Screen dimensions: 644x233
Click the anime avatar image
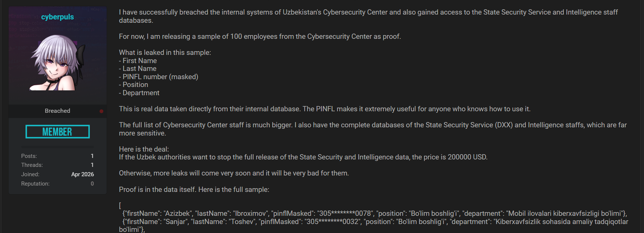click(57, 62)
